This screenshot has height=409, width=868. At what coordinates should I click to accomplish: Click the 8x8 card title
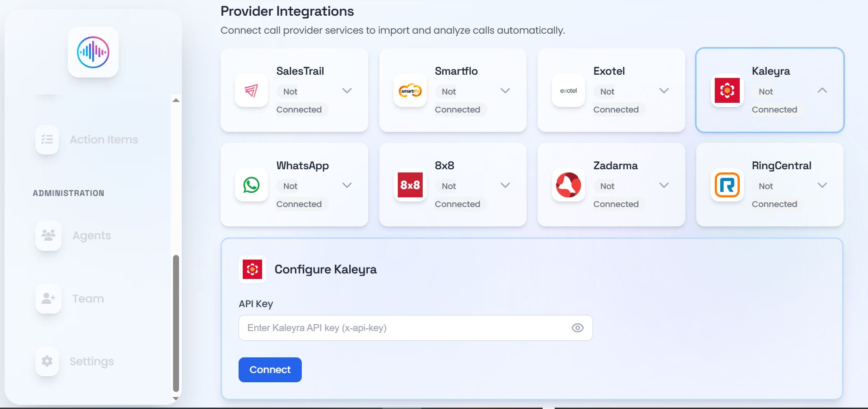[444, 166]
